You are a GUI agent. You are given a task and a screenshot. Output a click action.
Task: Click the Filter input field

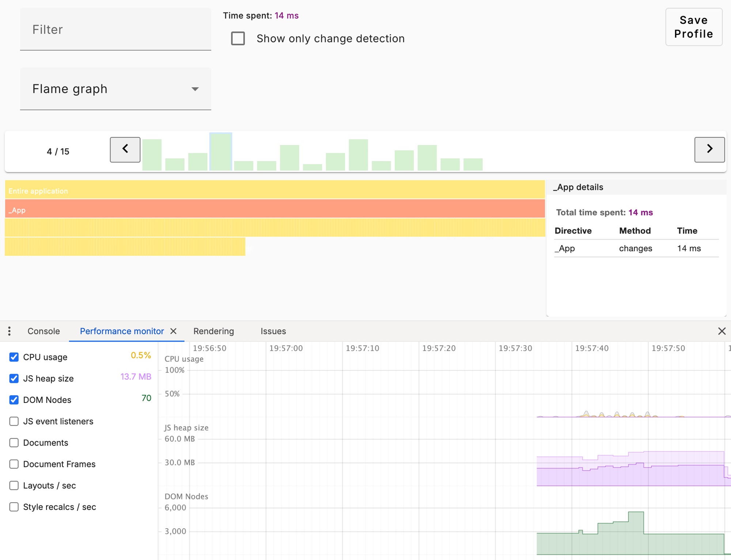coord(115,30)
